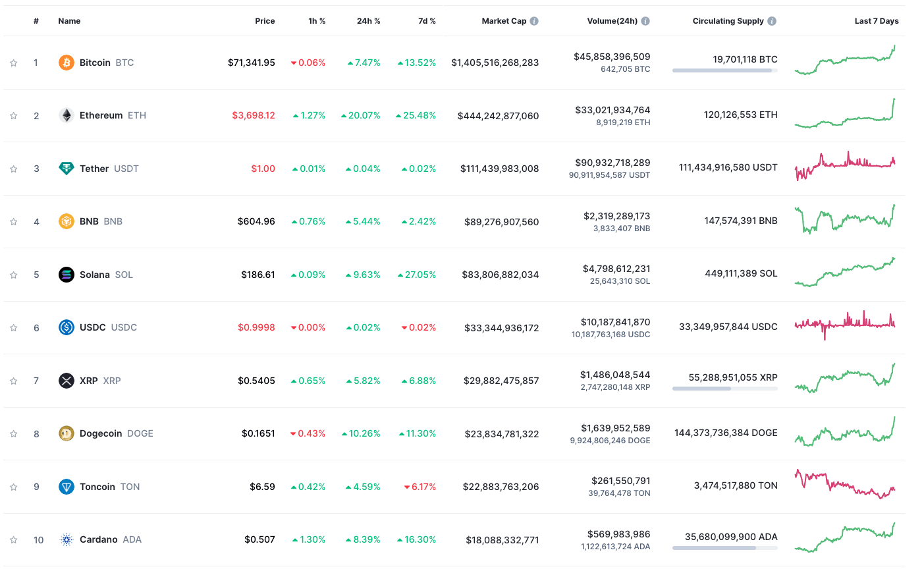Sort the list by Volume(24h) header
The height and width of the screenshot is (571, 924).
tap(612, 21)
